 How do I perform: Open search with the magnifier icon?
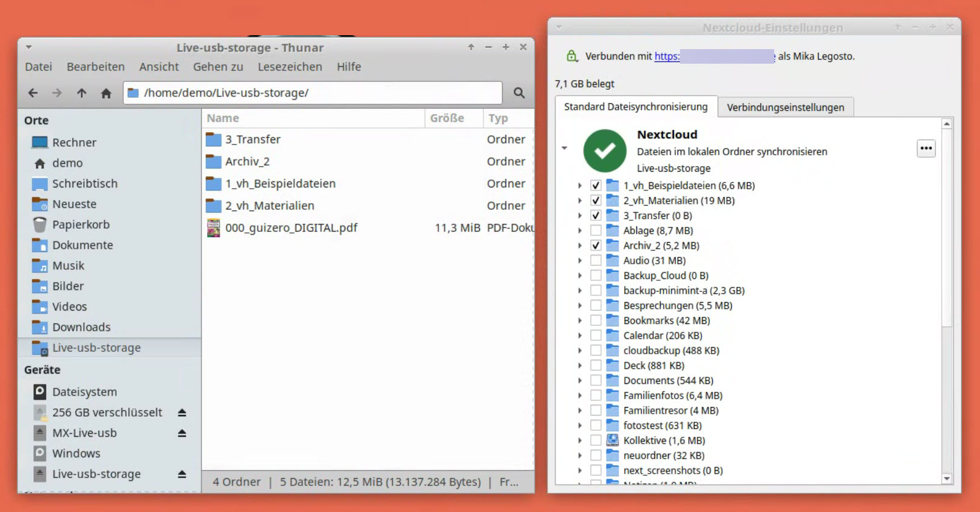(519, 93)
